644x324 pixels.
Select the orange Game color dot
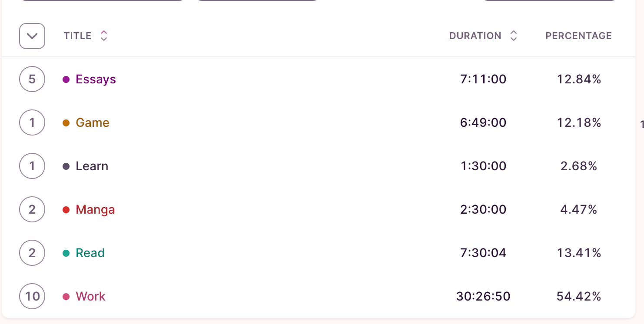[66, 123]
